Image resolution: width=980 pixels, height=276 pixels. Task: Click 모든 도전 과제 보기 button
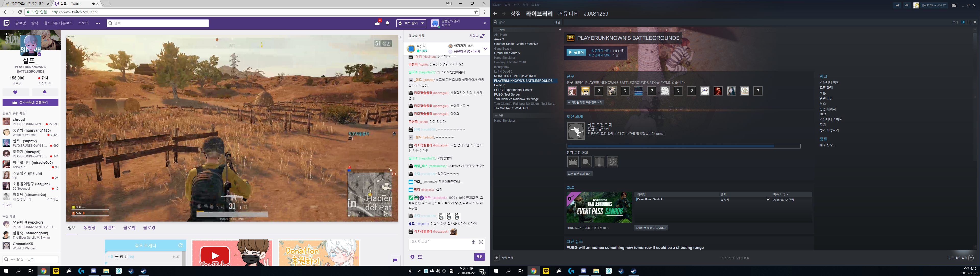pyautogui.click(x=579, y=174)
